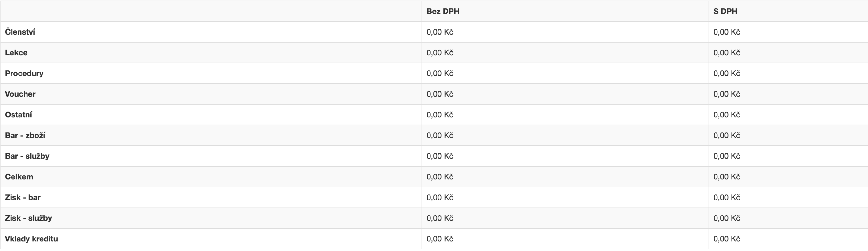
Task: Select the Lekce row label
Action: 16,53
